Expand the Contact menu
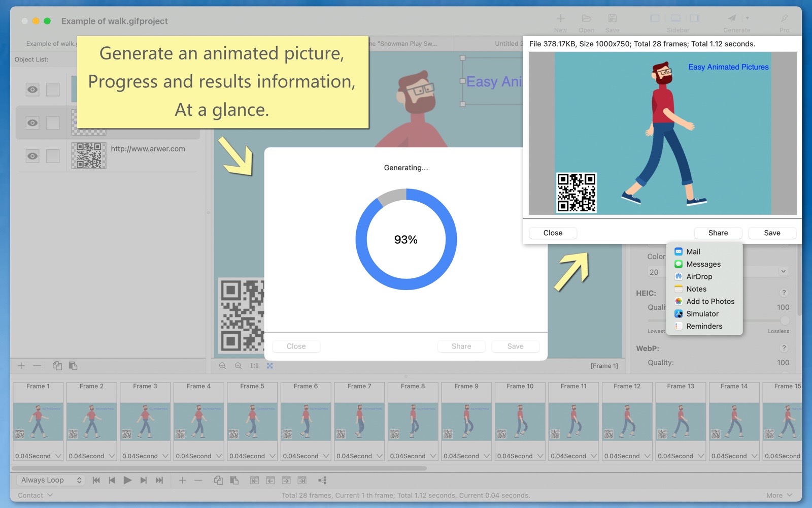Viewport: 812px width, 508px height. click(x=35, y=495)
